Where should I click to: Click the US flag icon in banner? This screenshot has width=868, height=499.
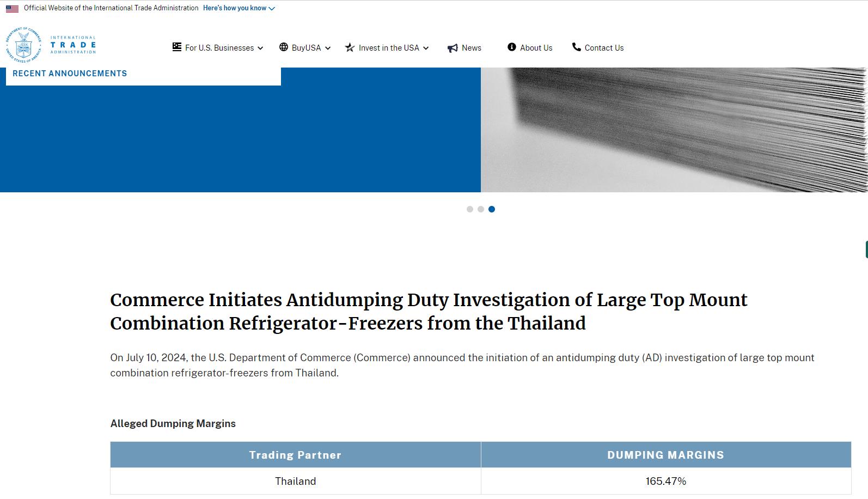click(12, 9)
